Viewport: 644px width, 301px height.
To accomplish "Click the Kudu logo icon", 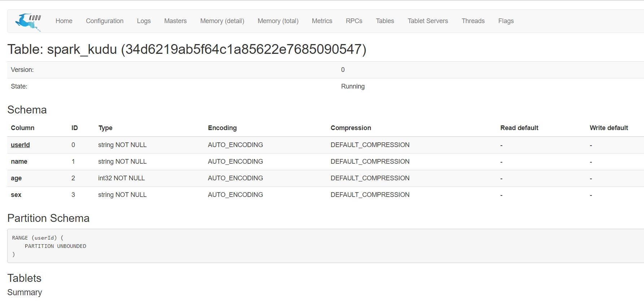I will [28, 22].
